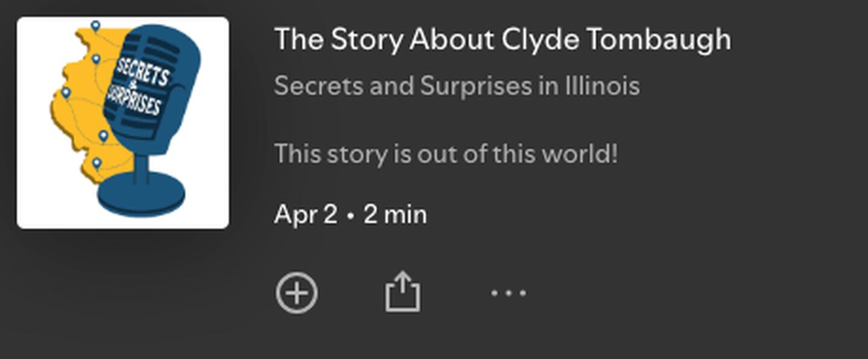
Task: Click the share episode icon
Action: click(x=403, y=291)
